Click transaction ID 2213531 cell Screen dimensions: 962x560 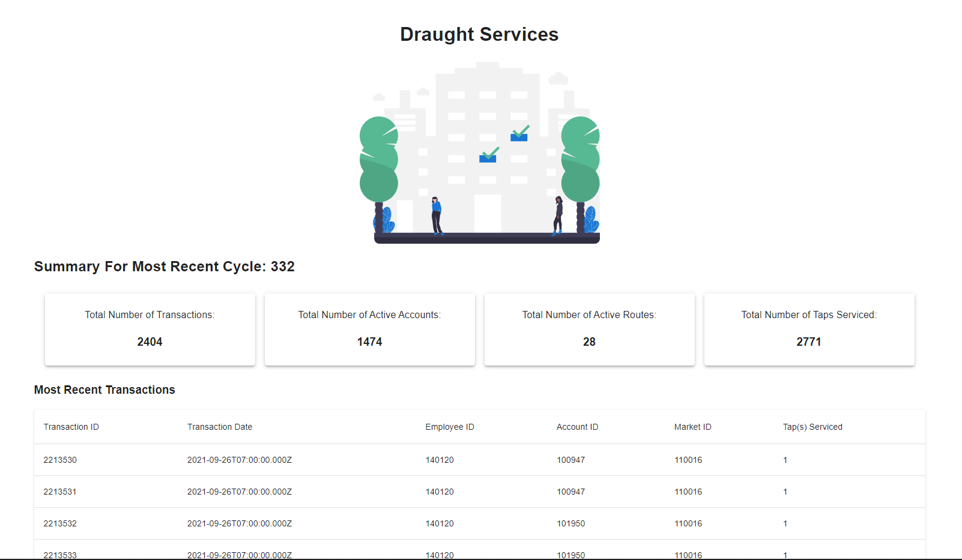click(x=60, y=492)
